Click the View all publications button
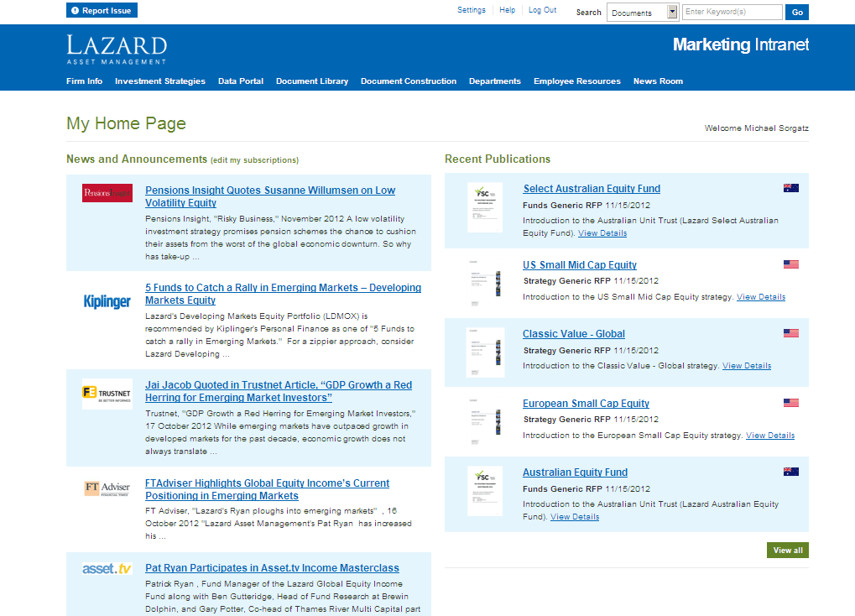 coord(787,550)
